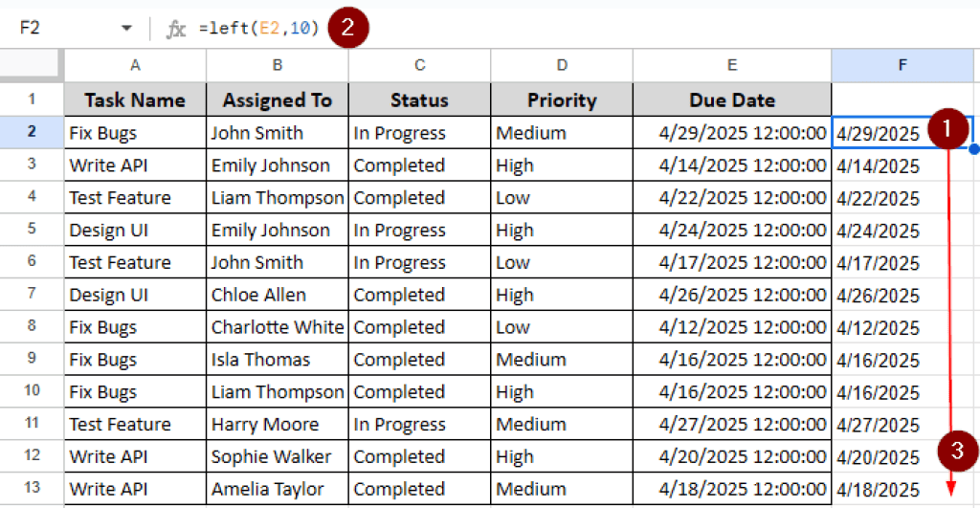Click the select-all corner box
This screenshot has height=508, width=980.
(32, 65)
